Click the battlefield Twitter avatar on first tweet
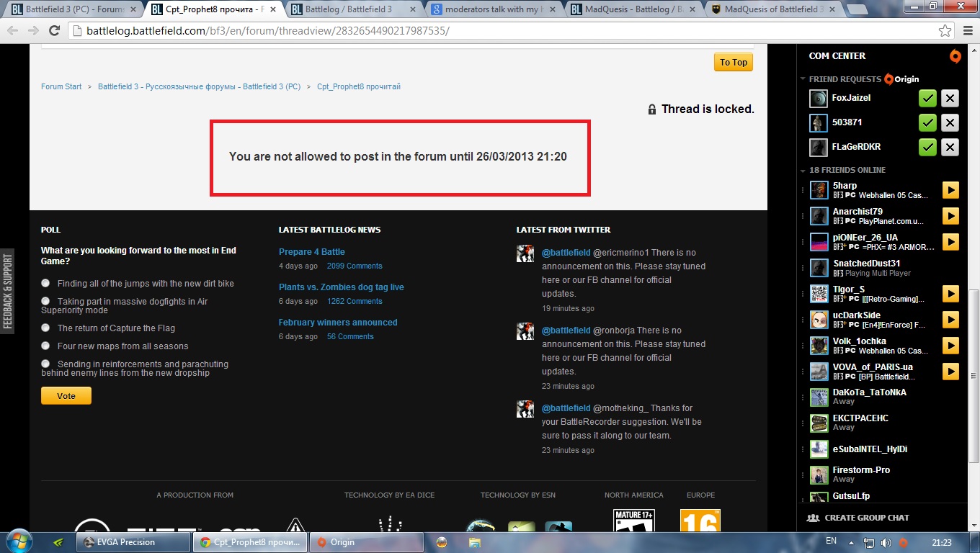980x553 pixels. [x=525, y=253]
